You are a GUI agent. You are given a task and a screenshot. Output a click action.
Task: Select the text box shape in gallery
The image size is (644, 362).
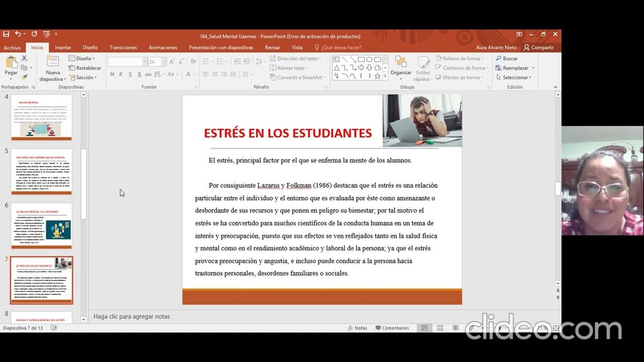click(336, 60)
